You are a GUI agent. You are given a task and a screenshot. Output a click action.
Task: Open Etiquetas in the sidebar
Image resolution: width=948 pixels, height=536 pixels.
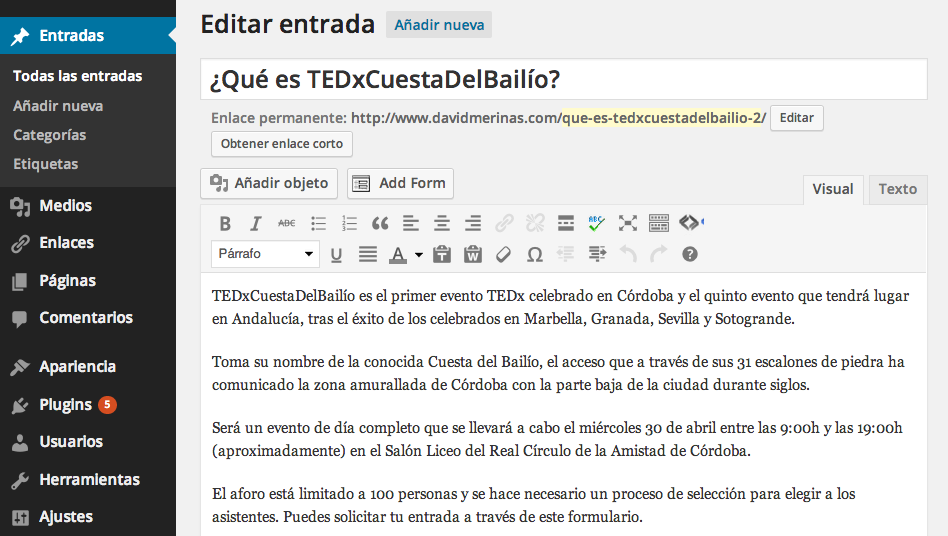45,164
